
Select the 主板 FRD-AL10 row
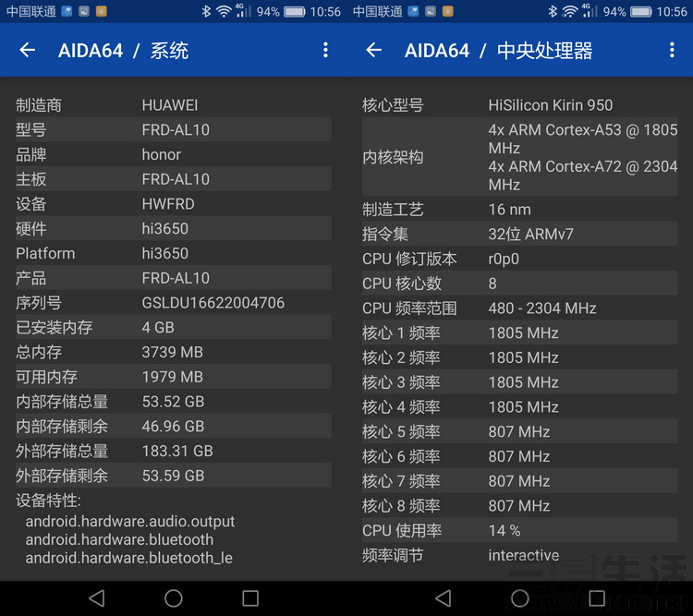(174, 179)
